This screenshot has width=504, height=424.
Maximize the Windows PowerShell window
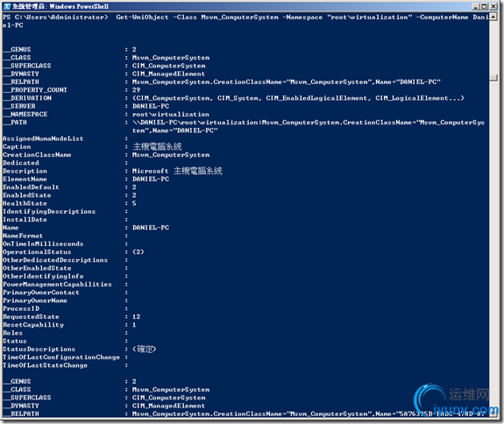485,6
